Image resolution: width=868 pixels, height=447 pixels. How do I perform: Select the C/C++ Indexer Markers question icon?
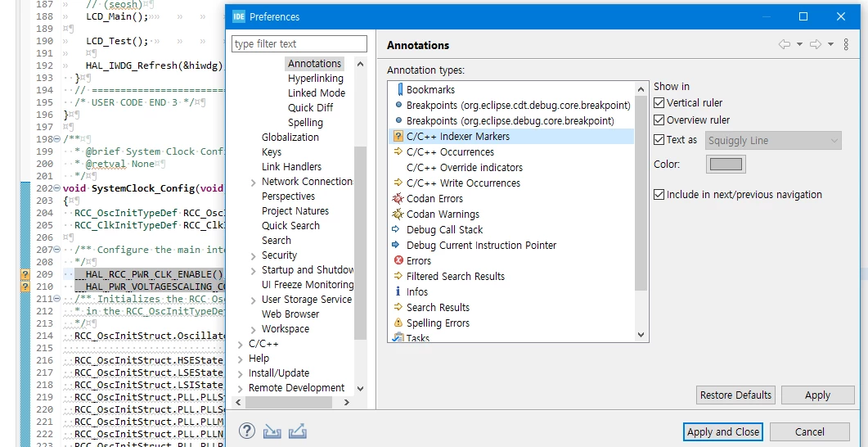pyautogui.click(x=398, y=136)
